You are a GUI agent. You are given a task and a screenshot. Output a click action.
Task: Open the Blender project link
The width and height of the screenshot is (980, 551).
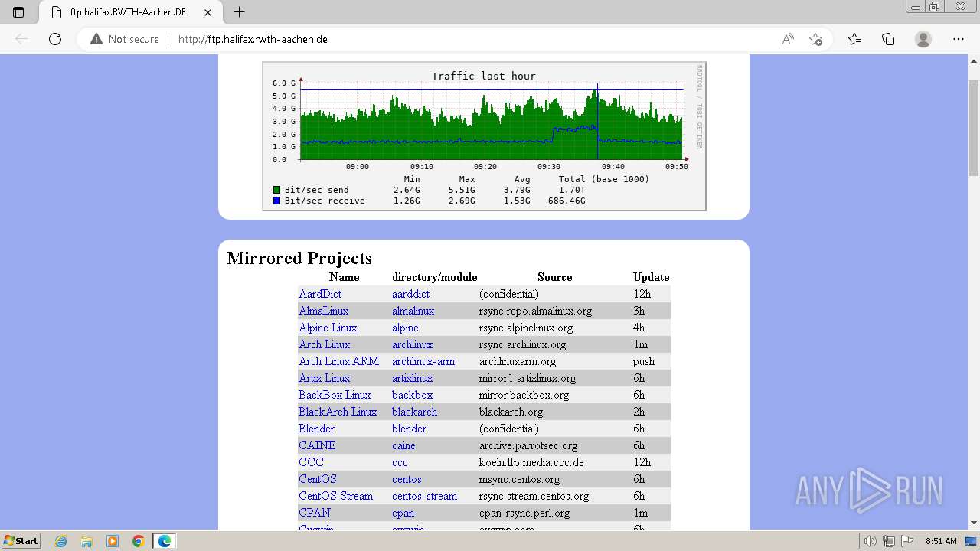pyautogui.click(x=316, y=429)
